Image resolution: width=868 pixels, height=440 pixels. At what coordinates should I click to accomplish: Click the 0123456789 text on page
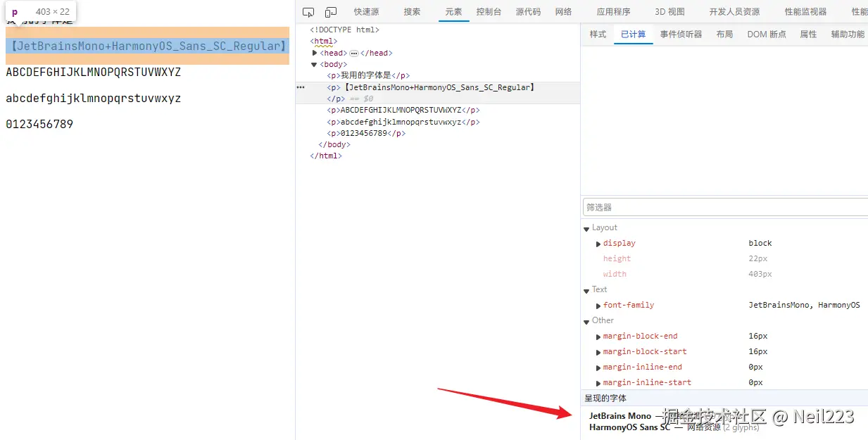39,125
